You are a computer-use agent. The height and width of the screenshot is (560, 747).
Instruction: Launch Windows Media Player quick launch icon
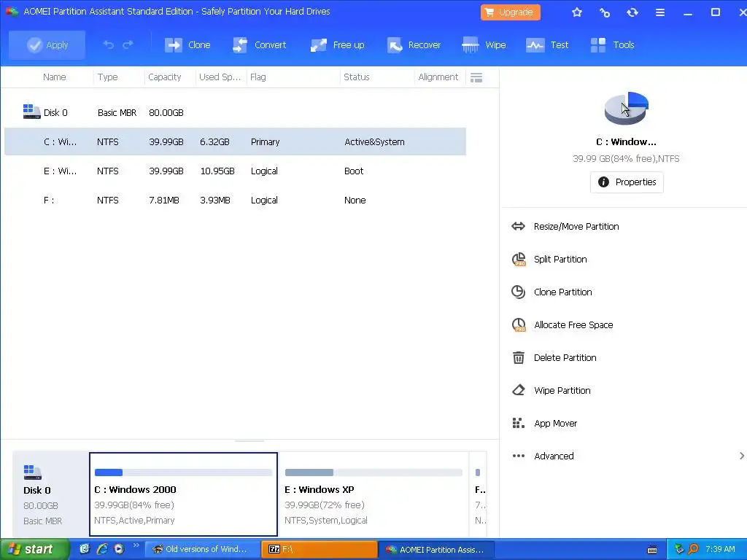[x=119, y=549]
